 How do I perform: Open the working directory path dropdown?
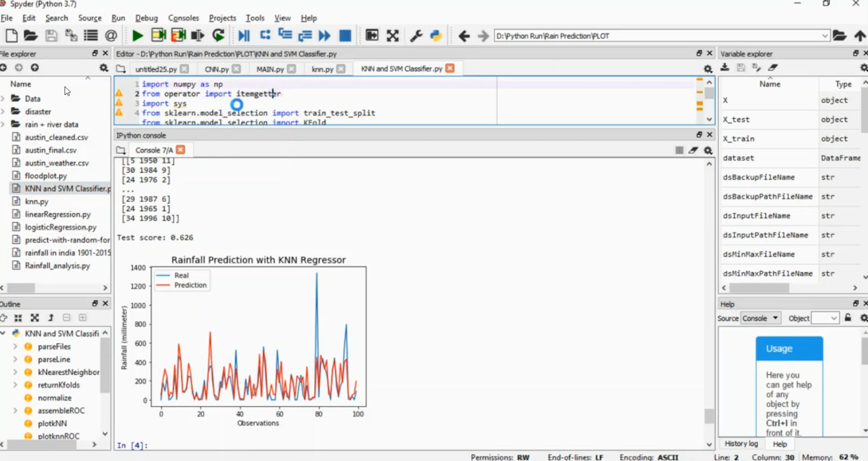click(825, 36)
